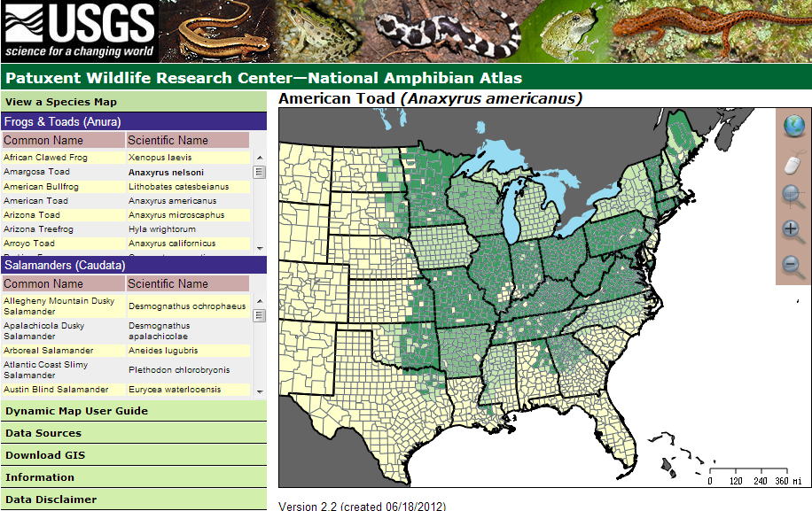
Task: Select American Toad in the list
Action: tap(35, 201)
